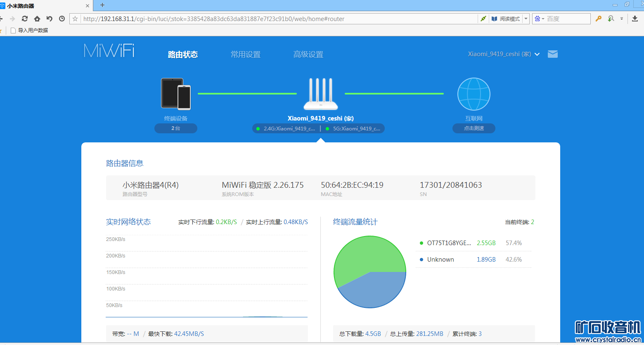Click the MAC address 50:64:2B:EC:94:19
This screenshot has width=644, height=345.
(352, 185)
